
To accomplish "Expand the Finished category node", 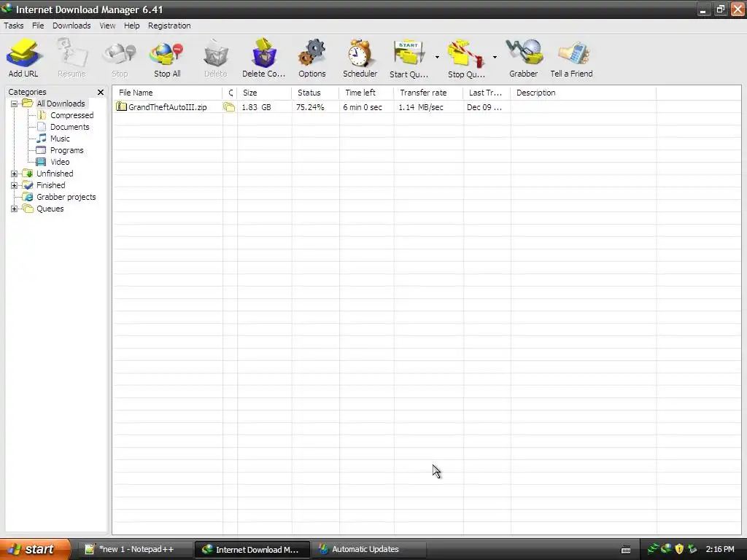I will [15, 186].
